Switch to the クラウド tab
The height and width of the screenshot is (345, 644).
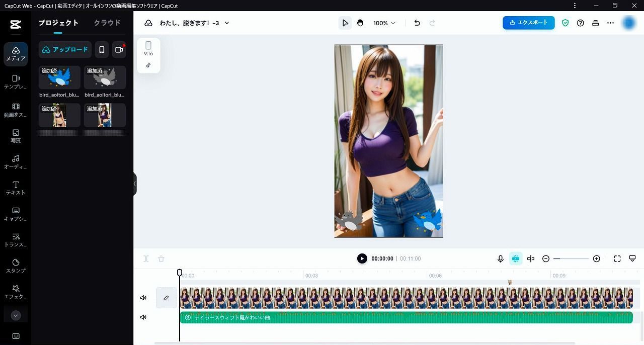[107, 23]
